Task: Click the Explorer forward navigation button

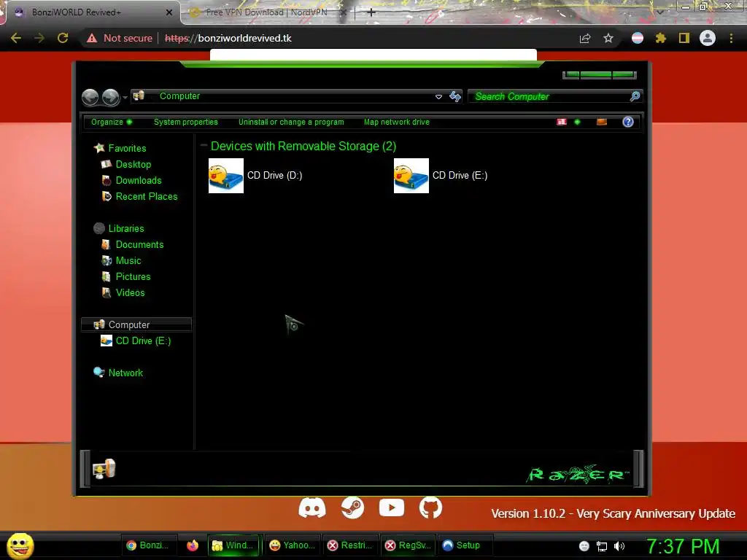Action: 111,97
